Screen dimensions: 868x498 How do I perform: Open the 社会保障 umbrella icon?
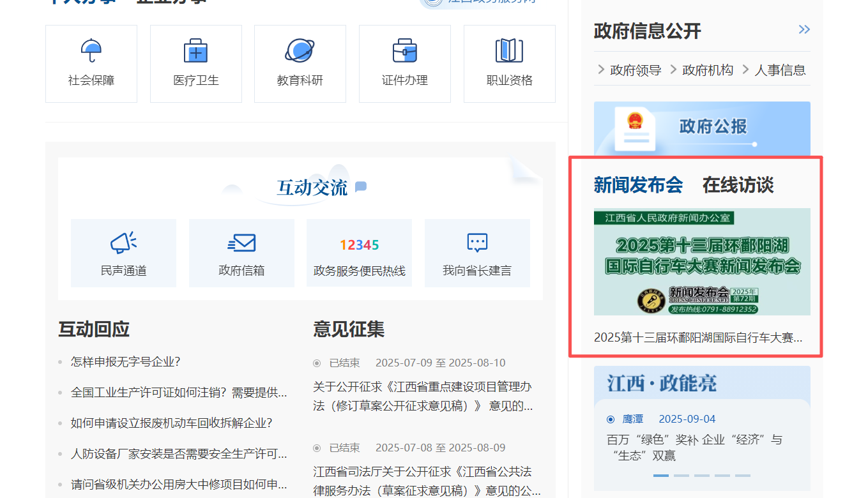91,50
